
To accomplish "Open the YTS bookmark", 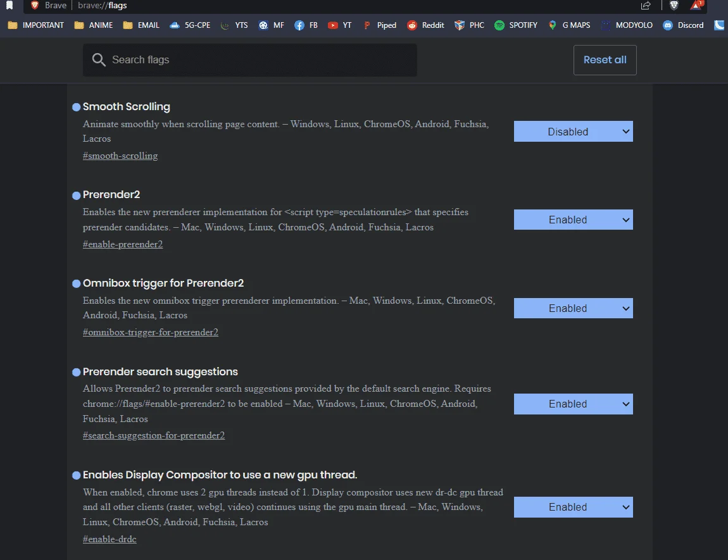I will click(234, 25).
